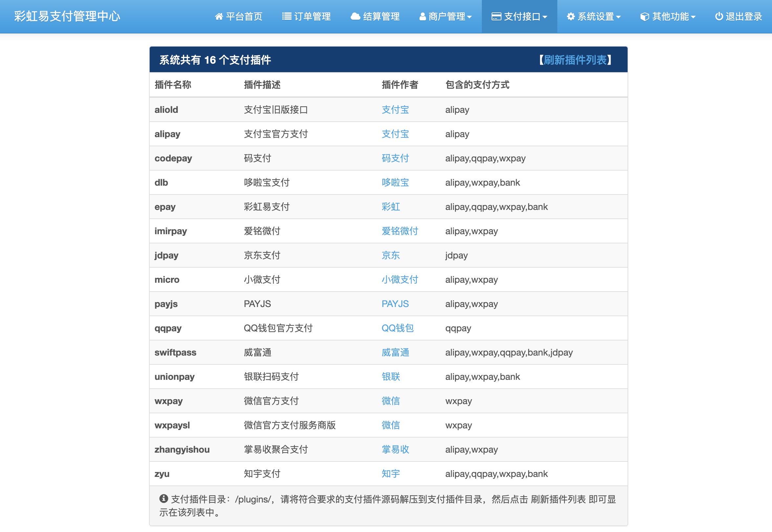The height and width of the screenshot is (532, 772).
Task: Expand the 商户管理 dropdown caret
Action: click(470, 17)
